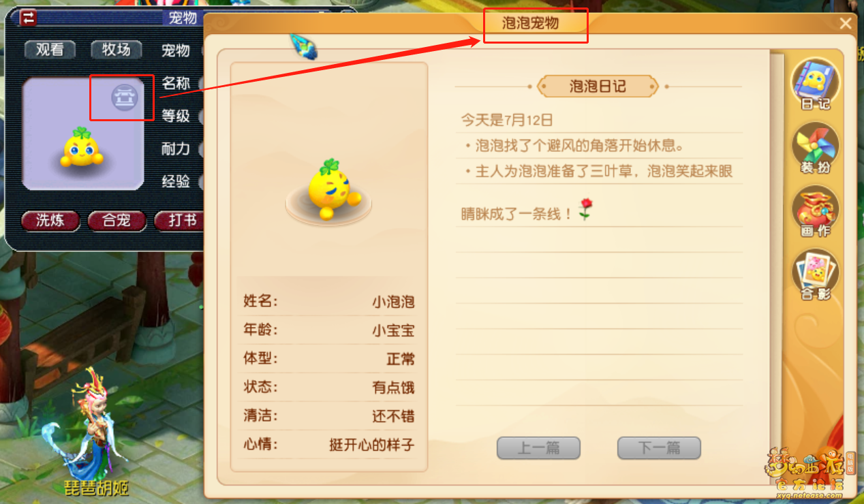Click the 合宠 merge pet button
The height and width of the screenshot is (504, 864).
tap(116, 221)
